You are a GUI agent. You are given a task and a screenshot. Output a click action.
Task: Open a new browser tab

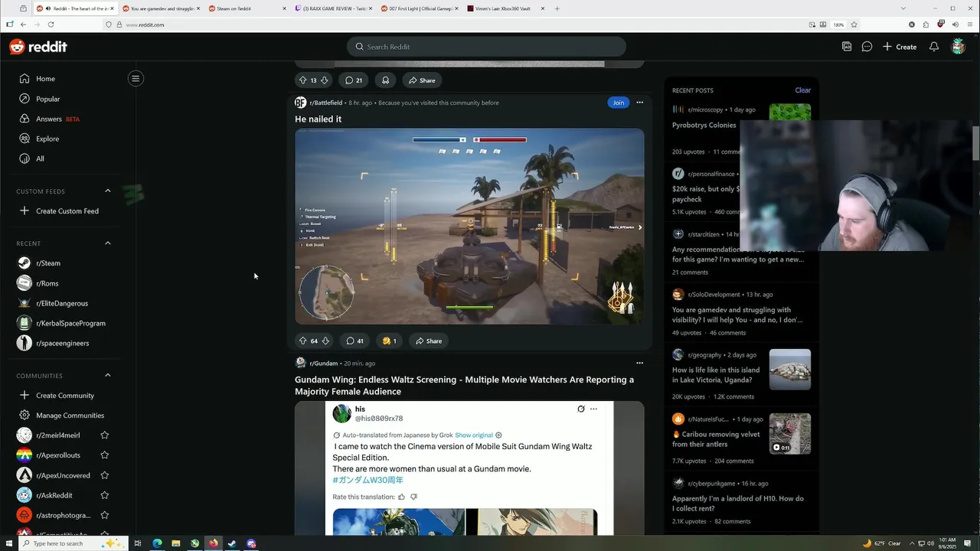point(557,8)
